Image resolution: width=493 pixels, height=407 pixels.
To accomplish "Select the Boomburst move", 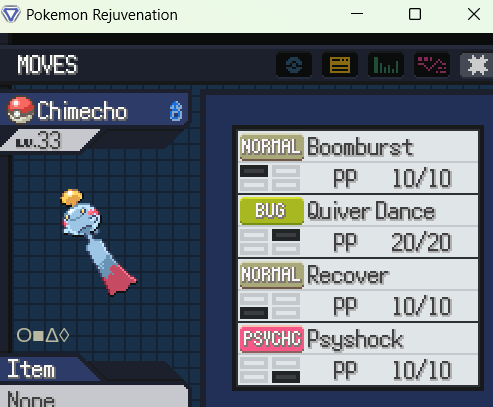I will 358,162.
